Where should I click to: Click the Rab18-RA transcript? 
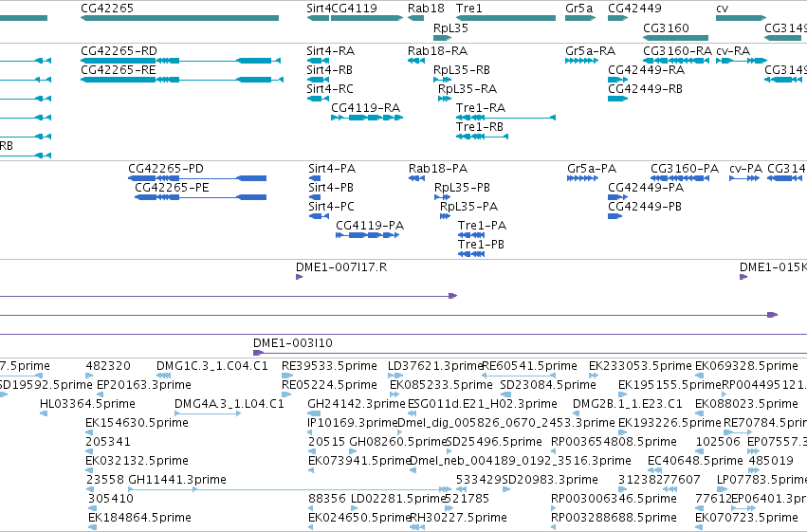click(x=416, y=61)
